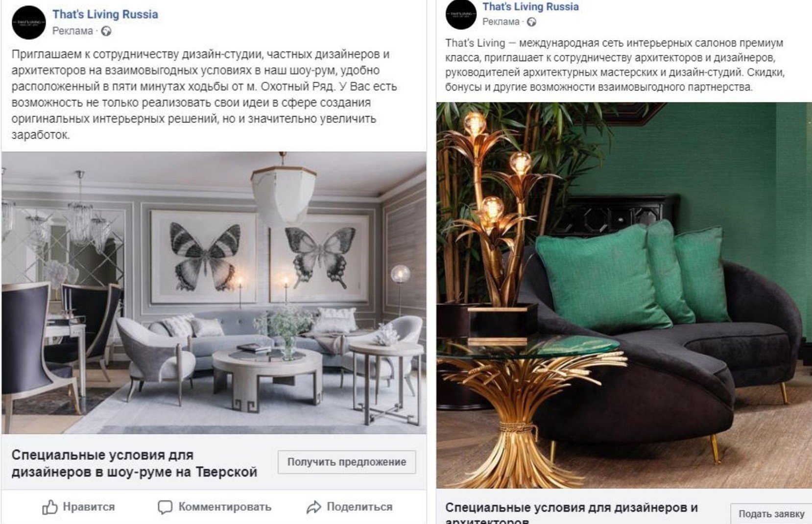The image size is (812, 524).
Task: Open That's Living Russia page in right post
Action: coord(530,6)
